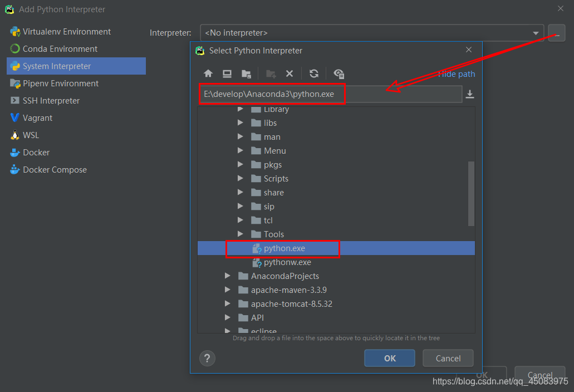Choose SSH Interpreter in sidebar
574x392 pixels.
pyautogui.click(x=76, y=101)
